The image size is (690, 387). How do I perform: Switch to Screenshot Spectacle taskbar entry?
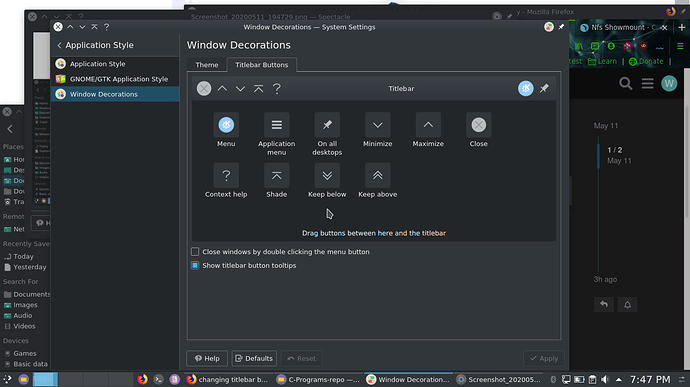[x=498, y=380]
